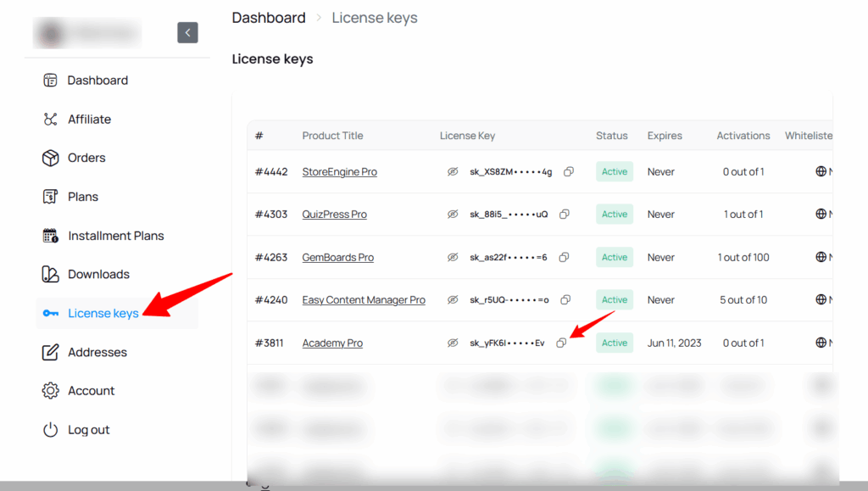Click the Product Title column header
This screenshot has height=491, width=868.
point(332,136)
